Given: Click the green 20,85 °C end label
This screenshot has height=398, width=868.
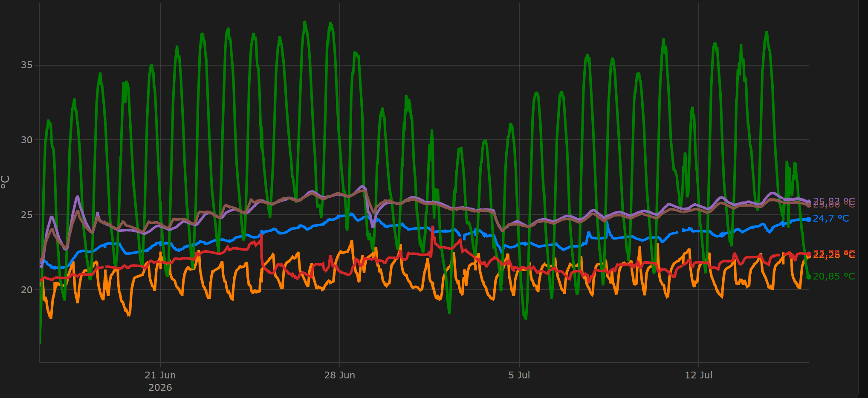Looking at the screenshot, I should click(834, 277).
